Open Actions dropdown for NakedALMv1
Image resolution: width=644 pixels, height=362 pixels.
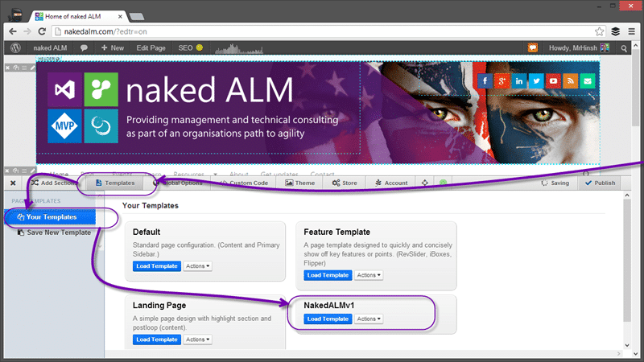pyautogui.click(x=369, y=319)
